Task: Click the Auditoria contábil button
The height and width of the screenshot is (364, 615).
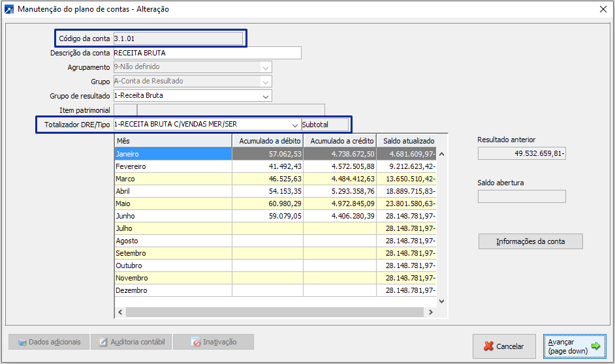Action: pyautogui.click(x=131, y=342)
